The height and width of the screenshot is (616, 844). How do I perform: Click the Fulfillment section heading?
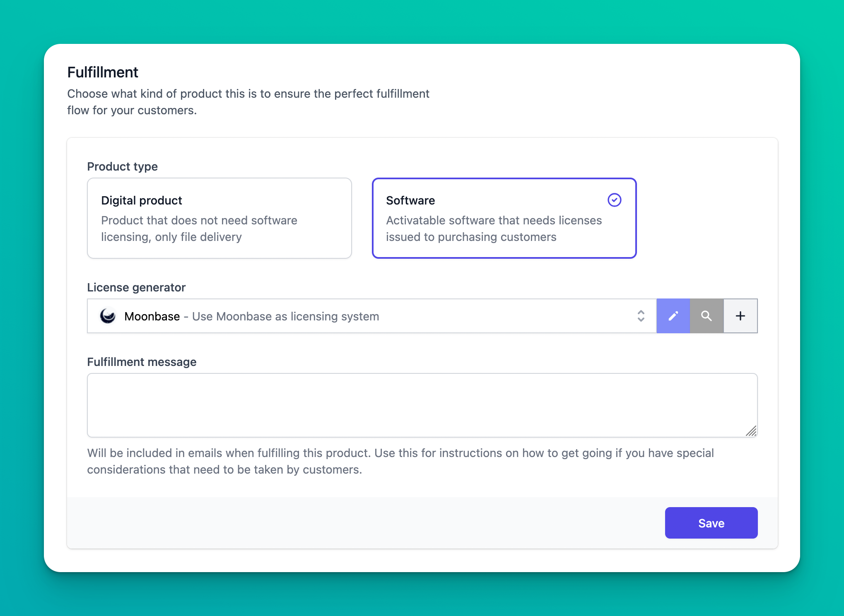(103, 72)
